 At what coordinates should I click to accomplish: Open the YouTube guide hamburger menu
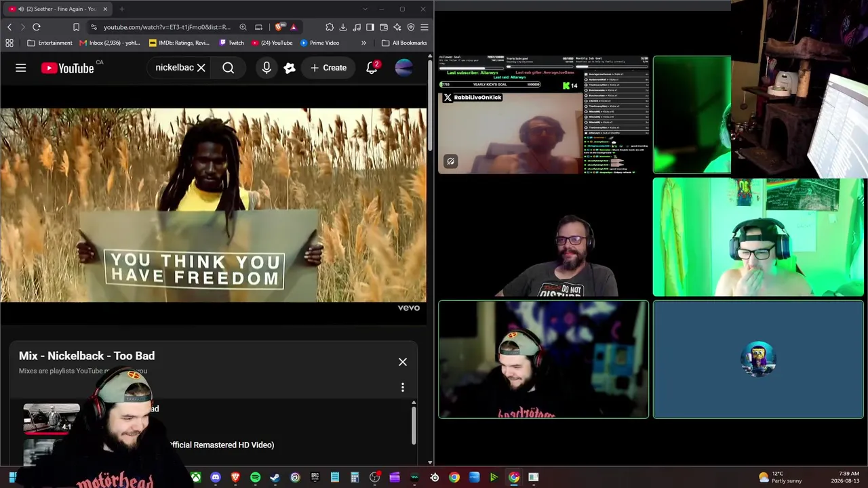21,68
